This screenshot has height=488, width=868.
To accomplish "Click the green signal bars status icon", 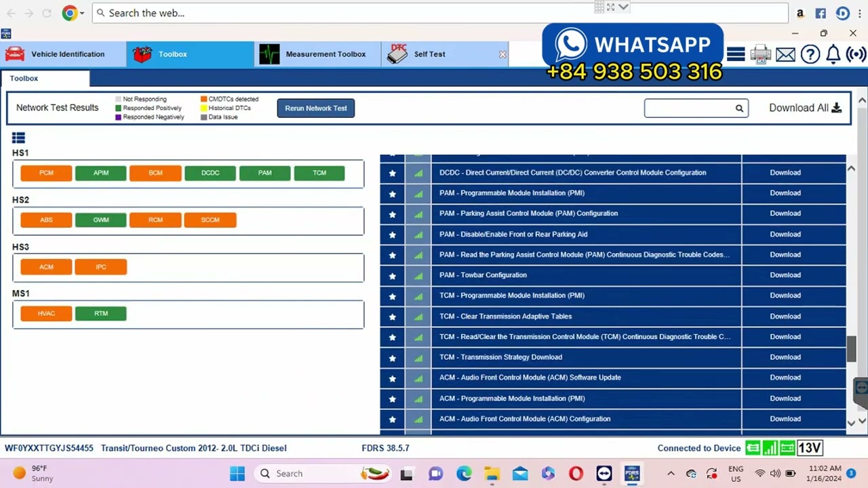I will coord(770,448).
